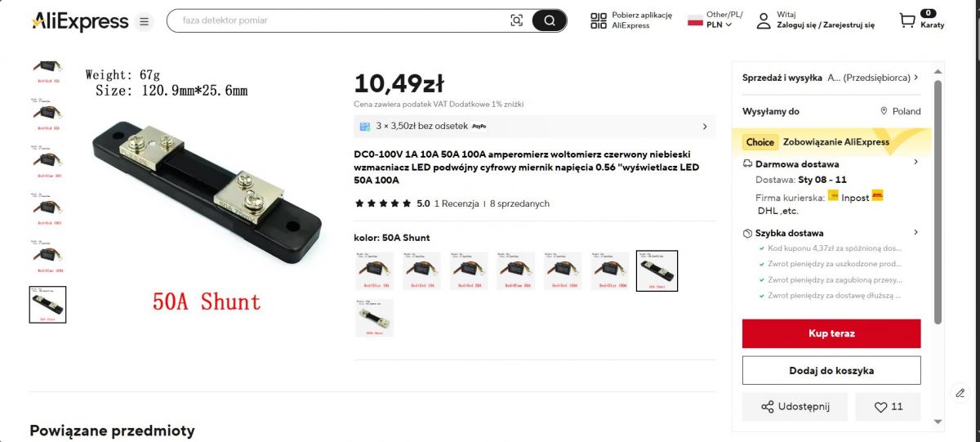Click the Kup teraz button
The height and width of the screenshot is (442, 980).
[x=831, y=333]
